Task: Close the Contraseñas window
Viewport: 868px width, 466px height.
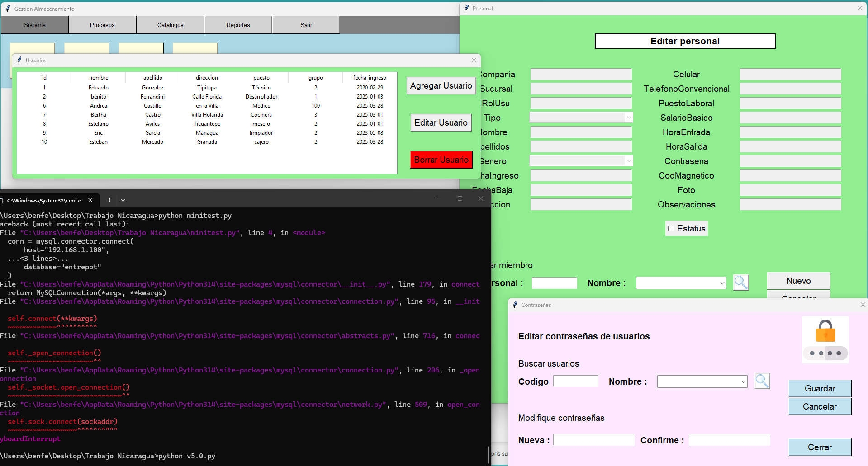Action: (863, 305)
